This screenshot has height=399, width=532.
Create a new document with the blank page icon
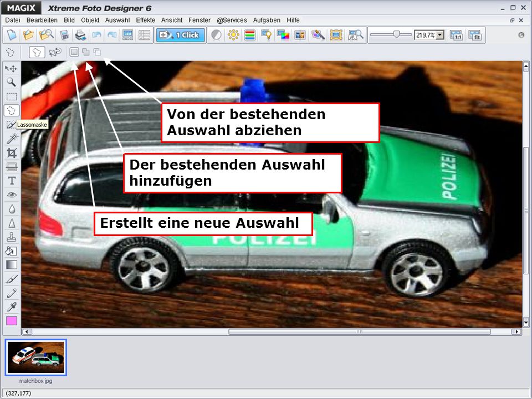tap(12, 35)
